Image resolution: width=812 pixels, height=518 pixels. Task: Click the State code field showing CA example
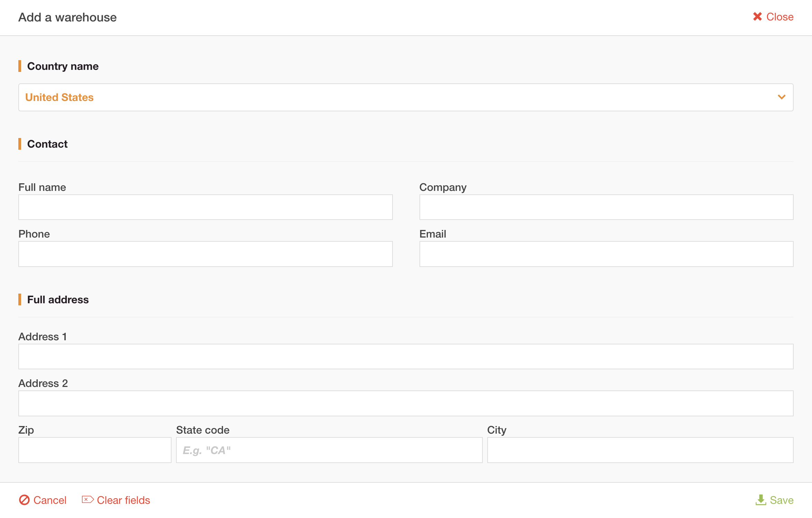click(x=329, y=450)
